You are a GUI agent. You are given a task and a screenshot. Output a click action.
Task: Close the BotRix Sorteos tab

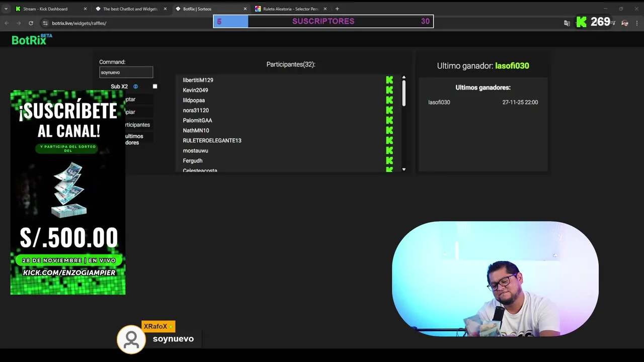pos(245,9)
